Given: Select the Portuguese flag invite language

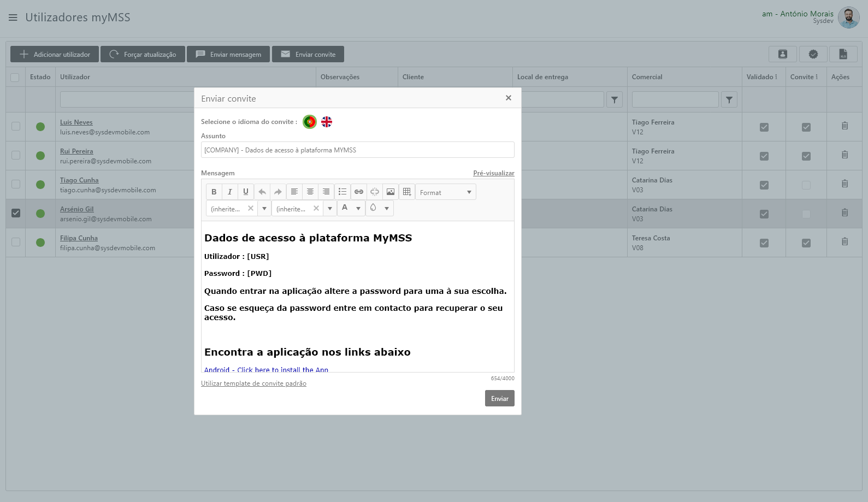Looking at the screenshot, I should [x=310, y=122].
